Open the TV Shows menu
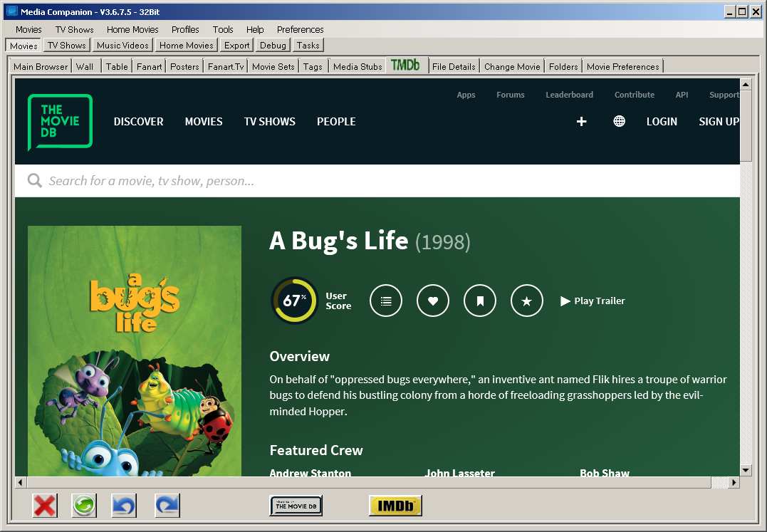Image resolution: width=767 pixels, height=532 pixels. [x=74, y=29]
